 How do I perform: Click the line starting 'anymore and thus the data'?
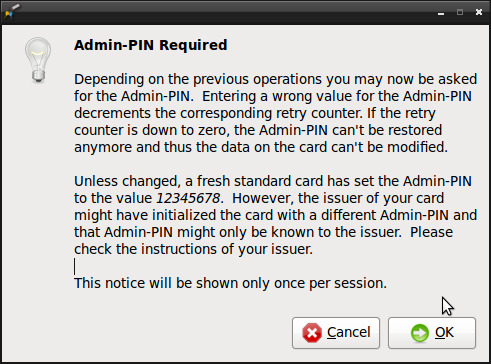pyautogui.click(x=261, y=147)
